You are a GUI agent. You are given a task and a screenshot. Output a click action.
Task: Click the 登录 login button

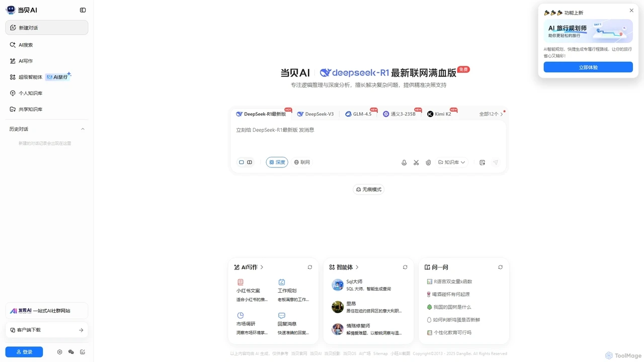tap(24, 352)
